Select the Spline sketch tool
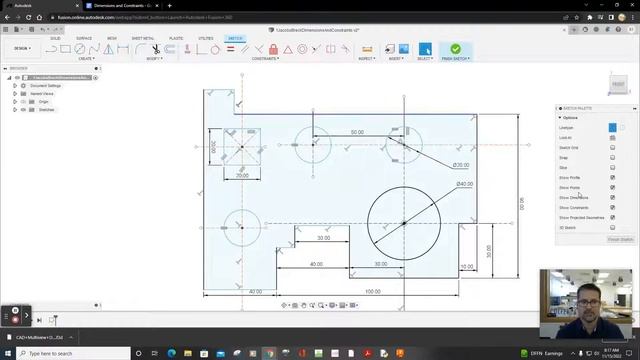640x360 pixels. pyautogui.click(x=94, y=49)
